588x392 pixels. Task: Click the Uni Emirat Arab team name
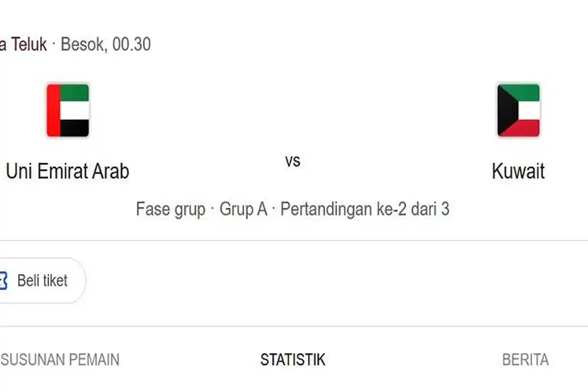coord(68,171)
